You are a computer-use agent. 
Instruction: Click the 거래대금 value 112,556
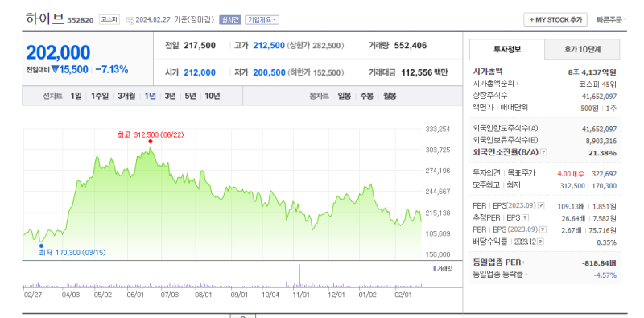pos(416,72)
